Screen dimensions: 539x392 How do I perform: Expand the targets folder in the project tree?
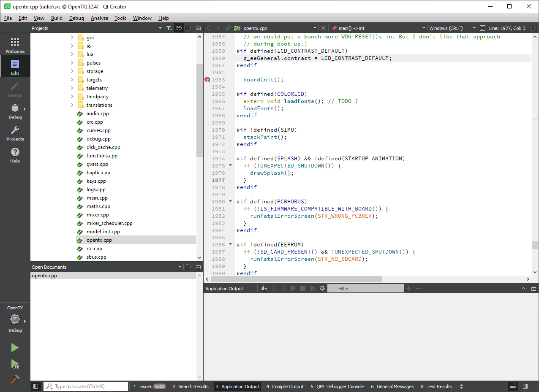pyautogui.click(x=72, y=79)
